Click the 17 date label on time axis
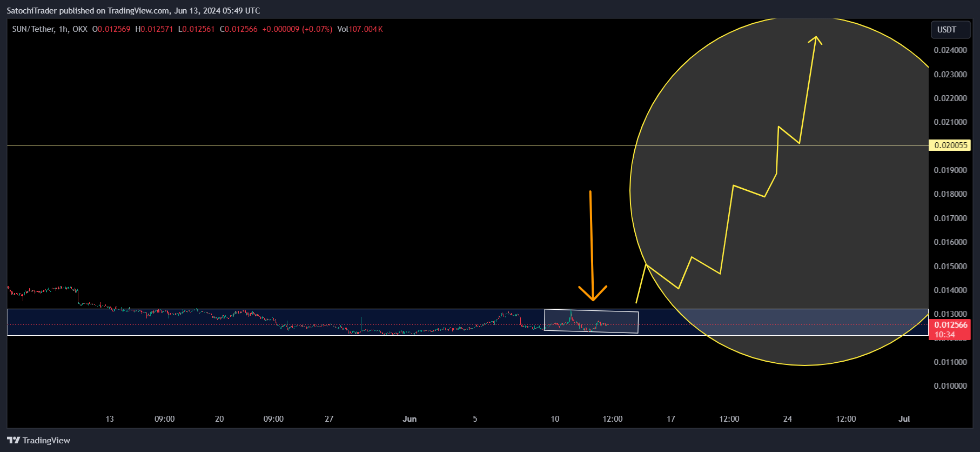This screenshot has height=452, width=980. point(671,418)
